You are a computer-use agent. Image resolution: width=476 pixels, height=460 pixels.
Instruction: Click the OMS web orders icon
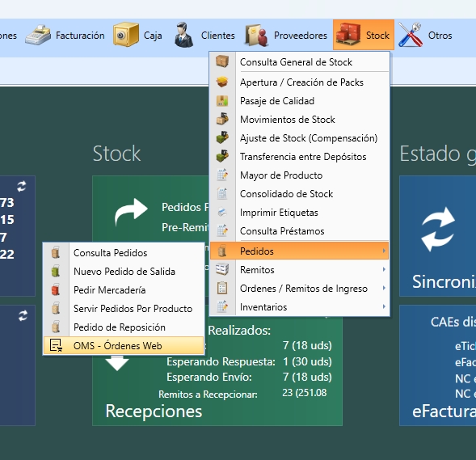point(56,345)
